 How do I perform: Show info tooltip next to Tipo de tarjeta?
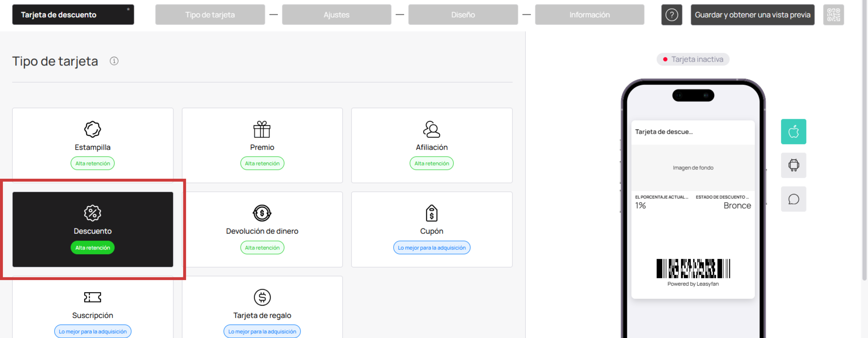(114, 61)
